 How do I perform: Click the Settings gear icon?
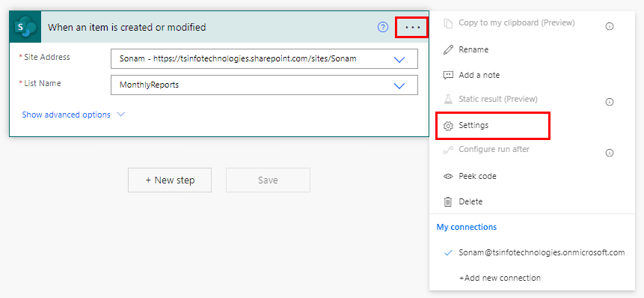[x=448, y=126]
